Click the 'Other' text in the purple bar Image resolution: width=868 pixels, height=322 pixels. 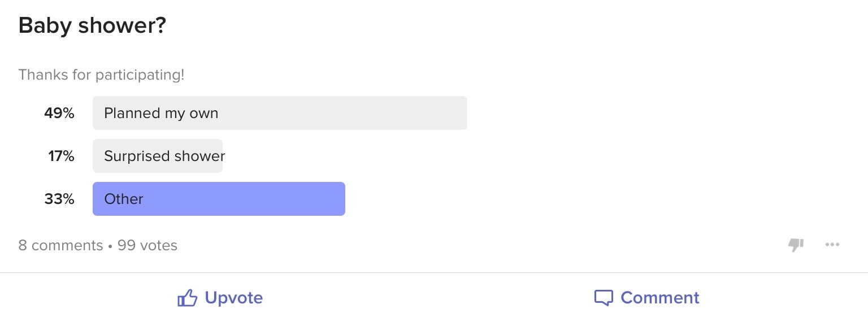(124, 199)
